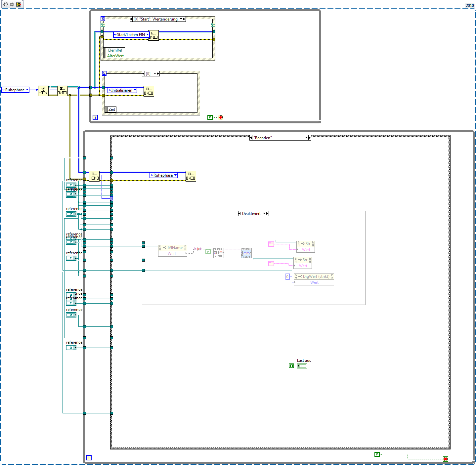Select the C63800 Close VI node
Image resolution: width=476 pixels, height=465 pixels.
click(246, 253)
